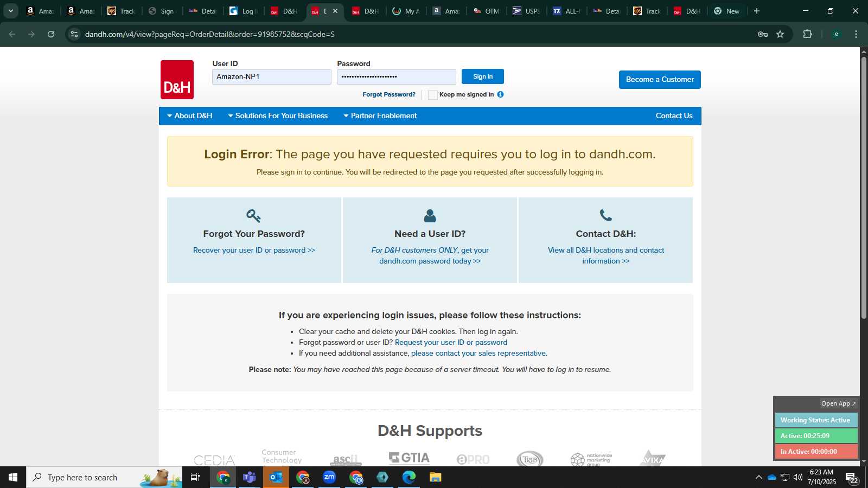868x488 pixels.
Task: Tick the Keep me signed in checkbox
Action: [432, 95]
